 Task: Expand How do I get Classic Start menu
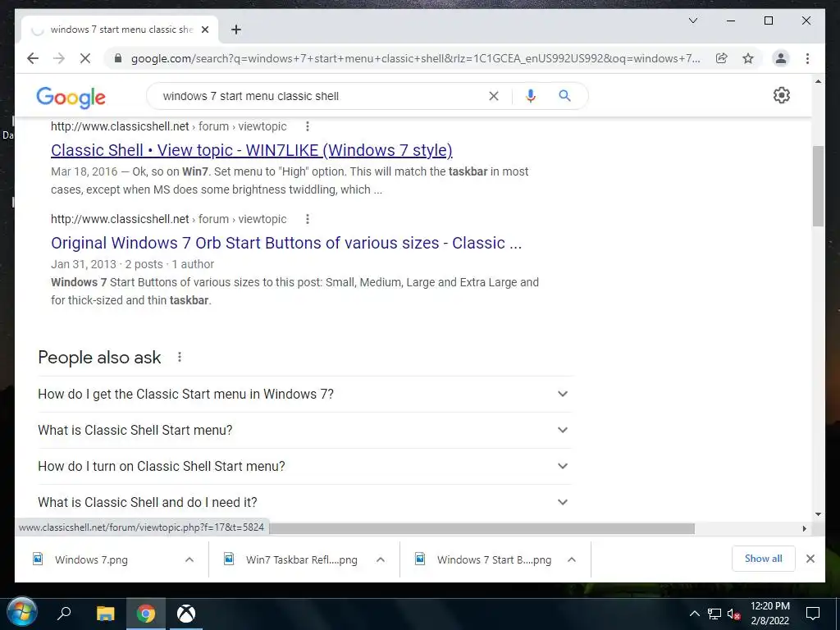click(x=305, y=395)
